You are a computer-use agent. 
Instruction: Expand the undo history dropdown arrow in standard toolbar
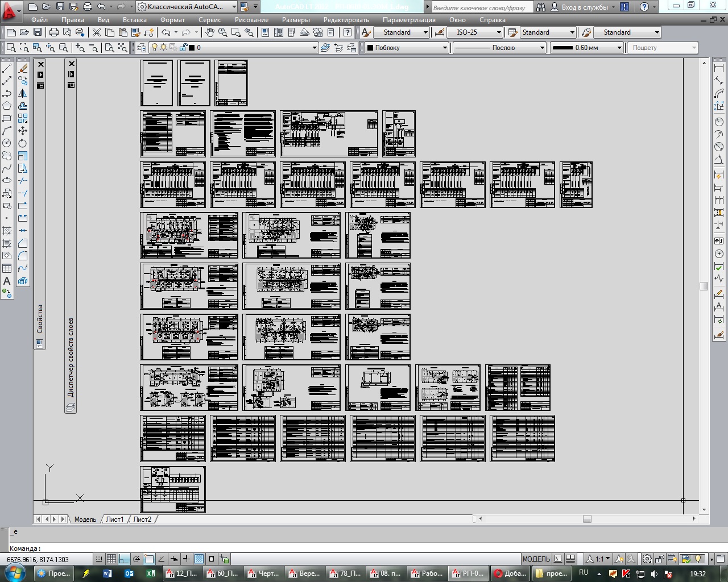[x=176, y=32]
